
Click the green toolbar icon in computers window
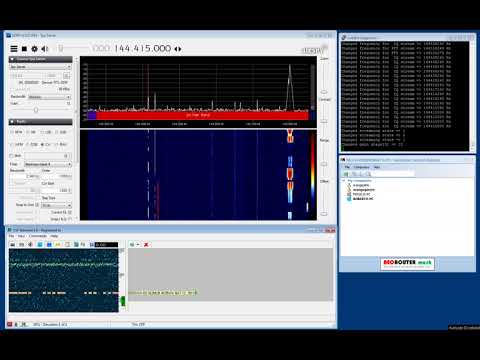coord(346,174)
